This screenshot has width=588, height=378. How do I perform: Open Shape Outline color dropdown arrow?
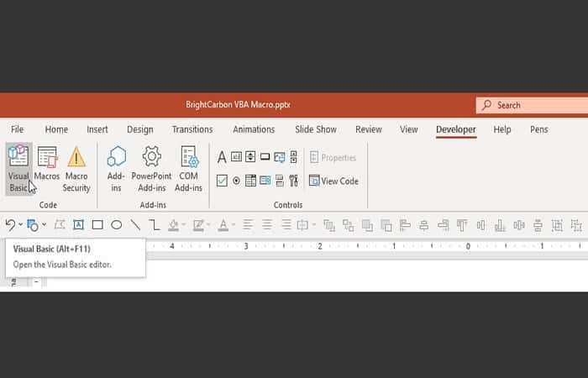(208, 225)
